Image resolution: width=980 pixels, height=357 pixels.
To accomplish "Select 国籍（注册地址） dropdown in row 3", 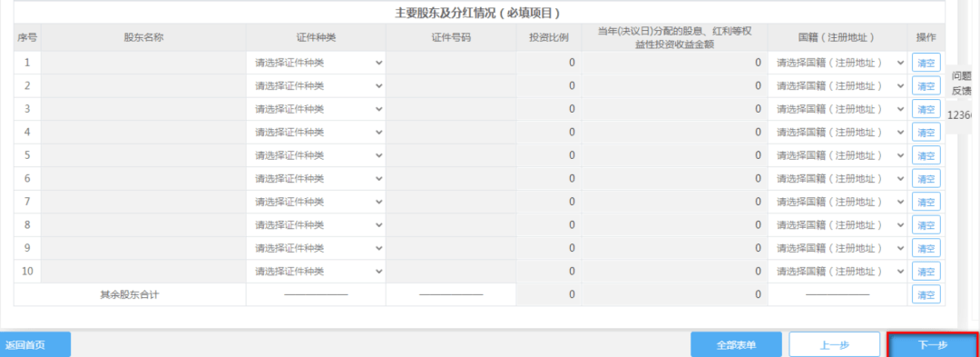I will [838, 109].
